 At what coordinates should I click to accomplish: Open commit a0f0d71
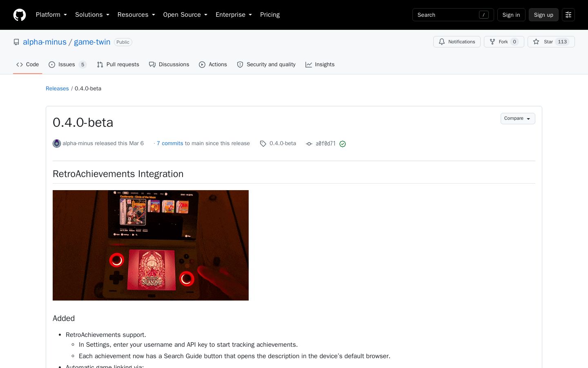[x=325, y=144]
